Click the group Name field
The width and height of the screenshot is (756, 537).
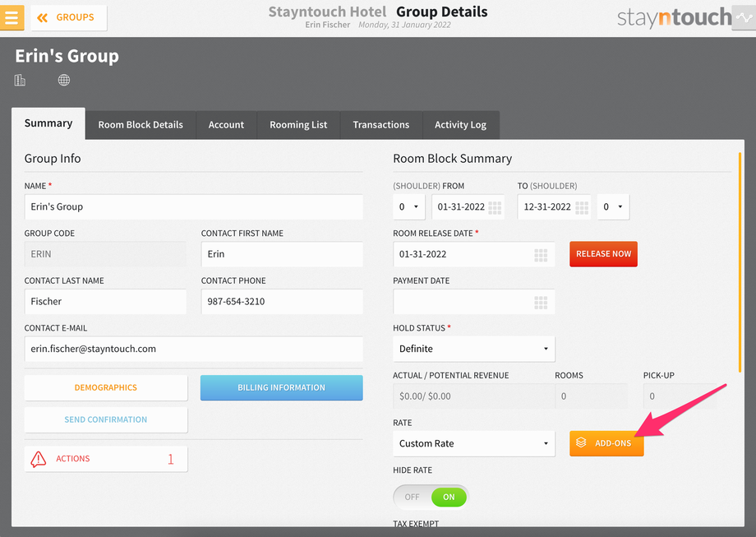[x=193, y=207]
